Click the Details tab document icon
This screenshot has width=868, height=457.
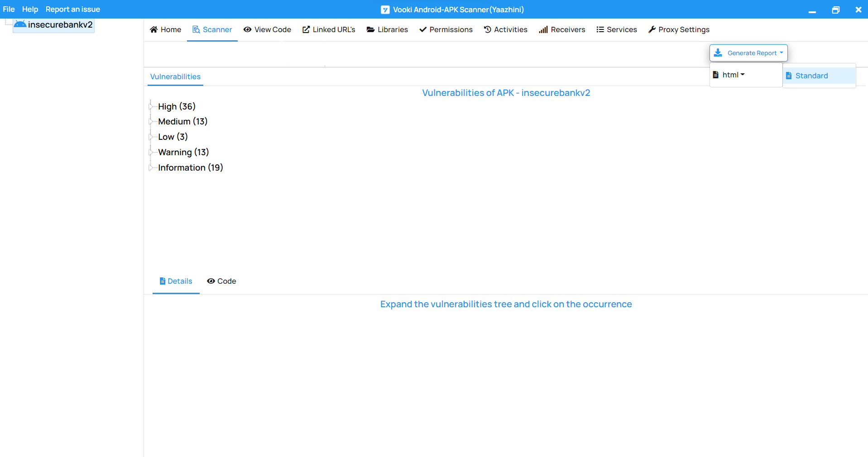pyautogui.click(x=163, y=281)
